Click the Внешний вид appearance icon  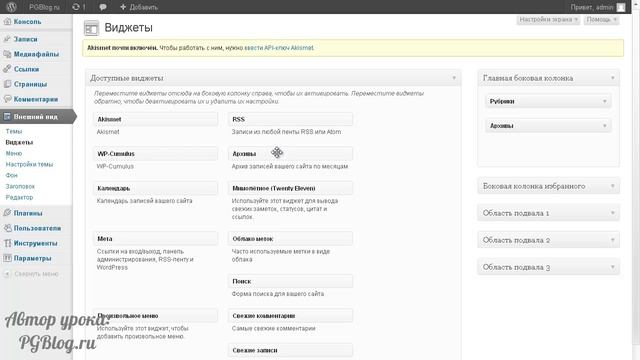[7, 117]
